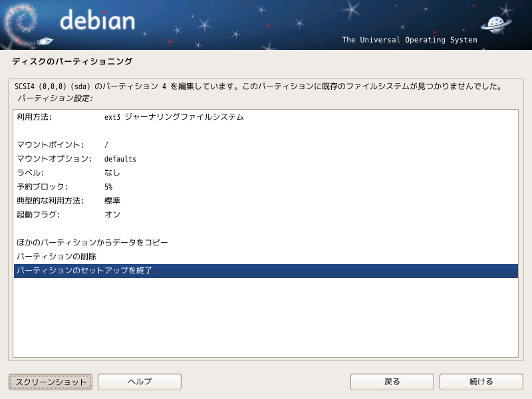The height and width of the screenshot is (399, 532).
Task: Select the 起動フラグ row
Action: [x=265, y=214]
